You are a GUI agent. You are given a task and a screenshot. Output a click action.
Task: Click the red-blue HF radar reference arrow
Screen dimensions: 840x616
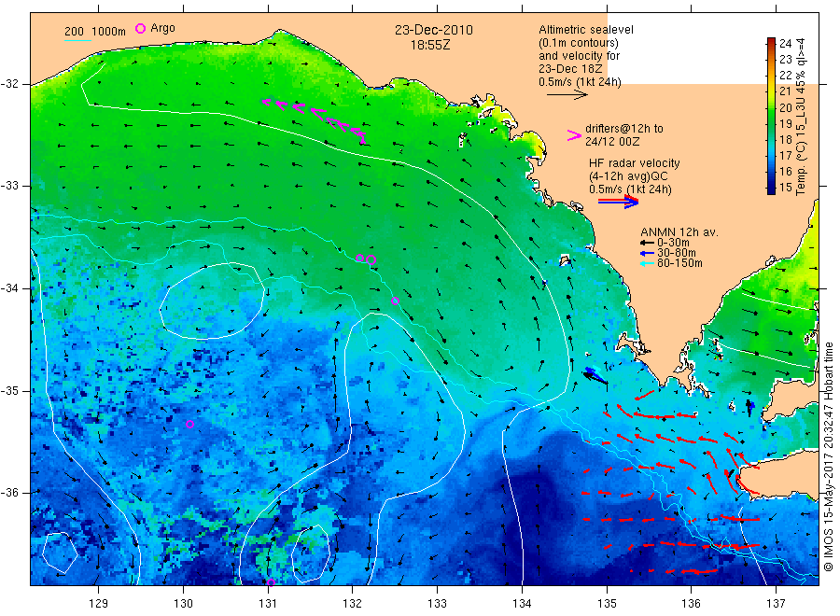(x=618, y=202)
